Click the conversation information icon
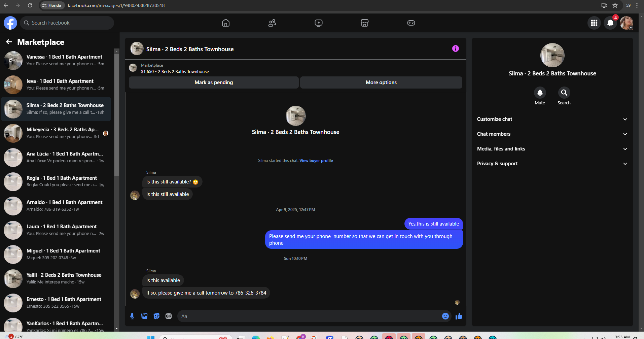Screen dimensions: 644x339 (456, 48)
